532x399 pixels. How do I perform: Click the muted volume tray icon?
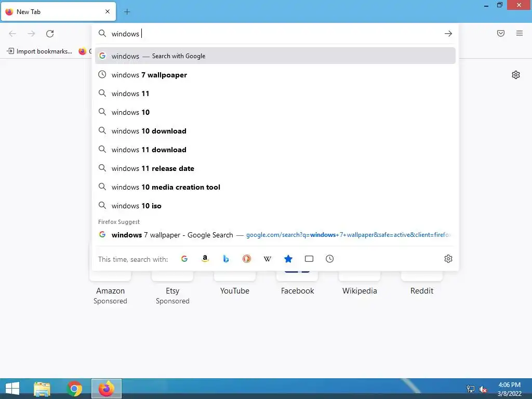pyautogui.click(x=483, y=389)
